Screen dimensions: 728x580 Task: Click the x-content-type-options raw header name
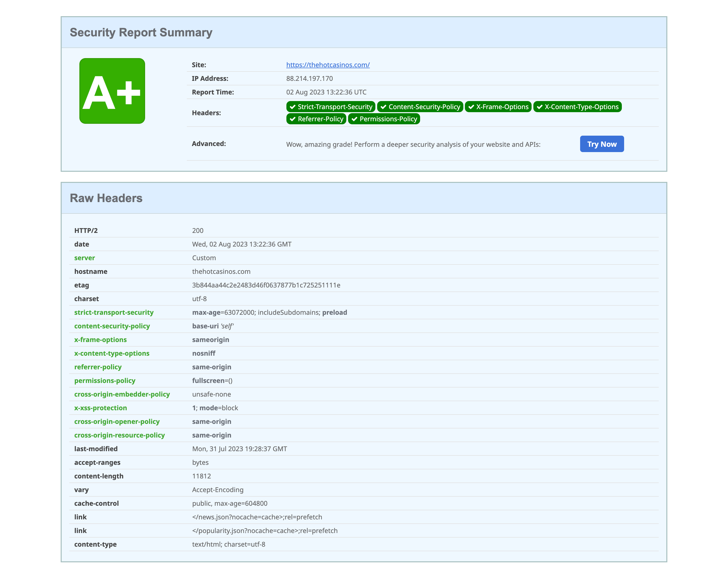point(112,353)
